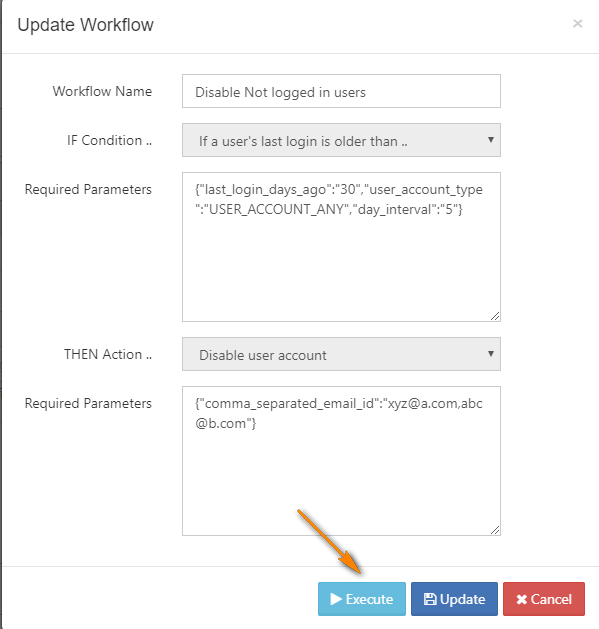The height and width of the screenshot is (629, 599).
Task: Click the IF Condition label
Action: [109, 140]
